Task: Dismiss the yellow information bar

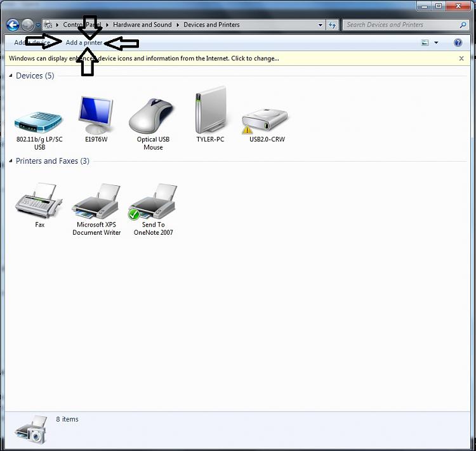Action: point(461,58)
